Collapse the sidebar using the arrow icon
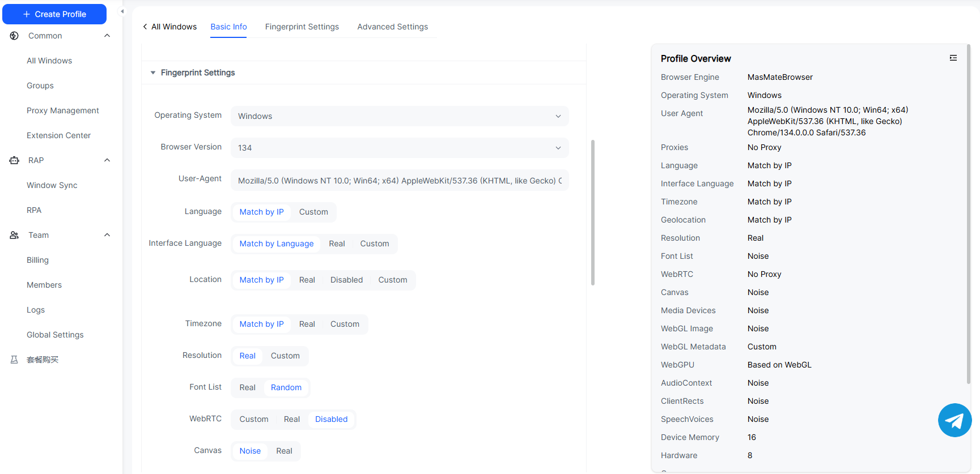Viewport: 980px width, 474px height. click(122, 11)
